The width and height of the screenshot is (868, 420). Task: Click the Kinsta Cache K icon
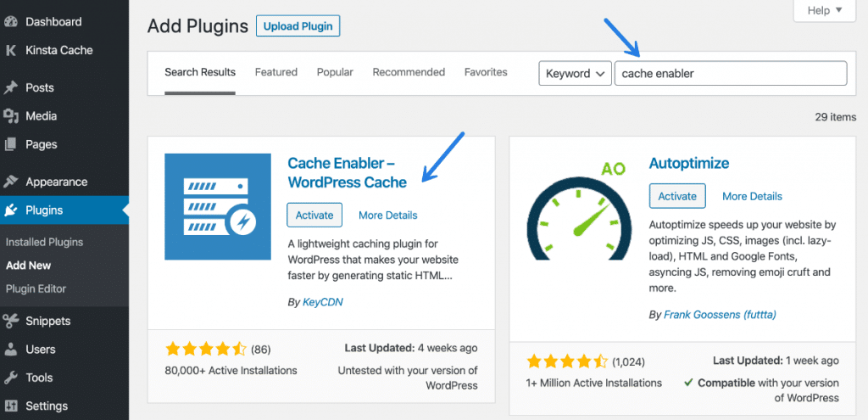click(10, 50)
